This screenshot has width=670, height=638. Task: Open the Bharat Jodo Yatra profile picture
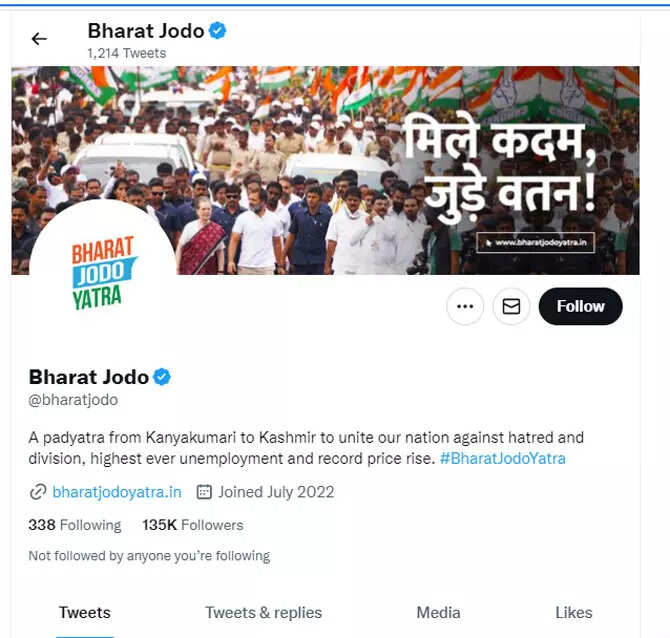[x=103, y=273]
